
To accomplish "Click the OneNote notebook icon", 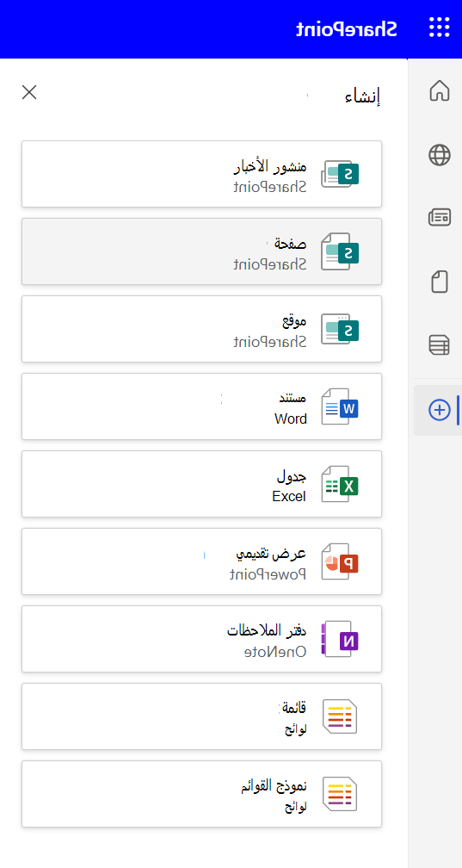I will tap(341, 639).
